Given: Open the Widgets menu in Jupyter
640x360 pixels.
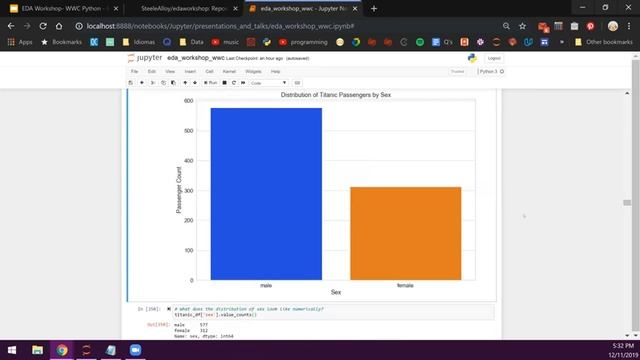Looking at the screenshot, I should point(253,71).
